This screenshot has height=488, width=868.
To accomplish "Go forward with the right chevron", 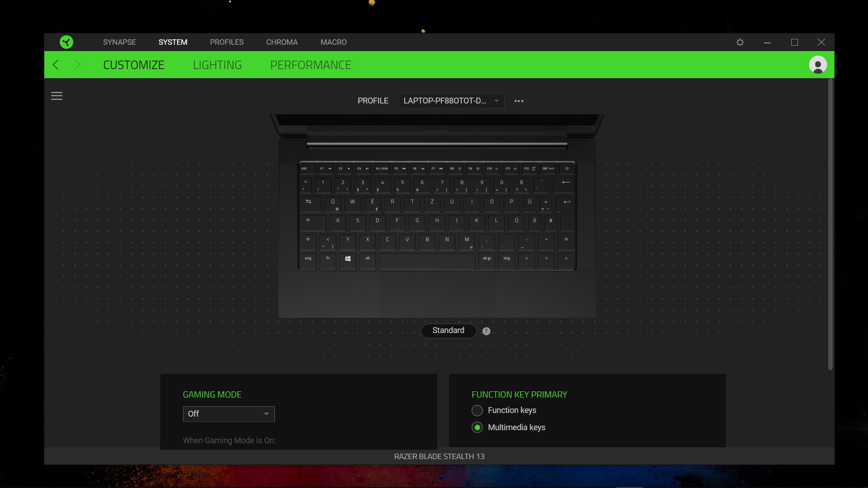I will [x=77, y=65].
